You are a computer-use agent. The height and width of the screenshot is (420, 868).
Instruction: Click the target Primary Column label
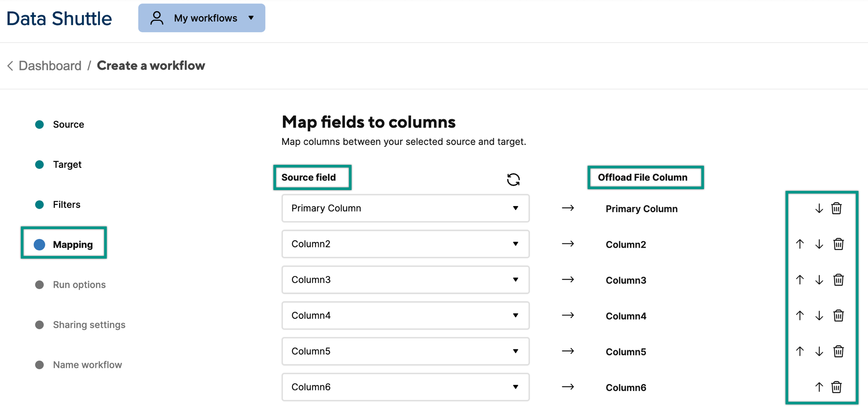[x=641, y=209]
